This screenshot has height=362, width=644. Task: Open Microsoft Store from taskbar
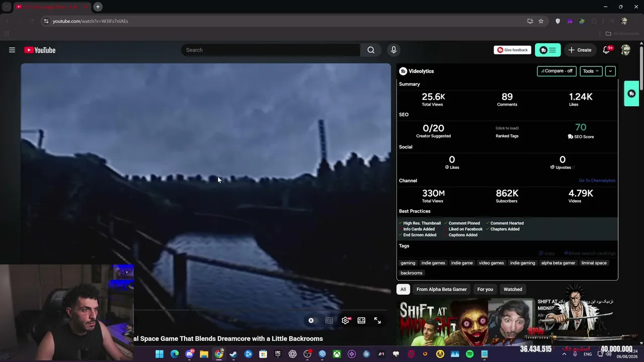pyautogui.click(x=263, y=354)
